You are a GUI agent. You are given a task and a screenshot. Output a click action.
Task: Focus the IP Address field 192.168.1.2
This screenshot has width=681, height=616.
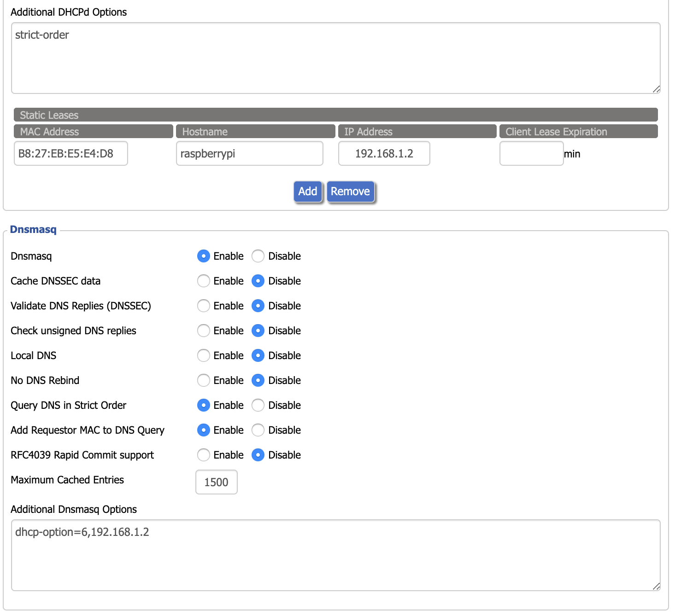tap(384, 153)
